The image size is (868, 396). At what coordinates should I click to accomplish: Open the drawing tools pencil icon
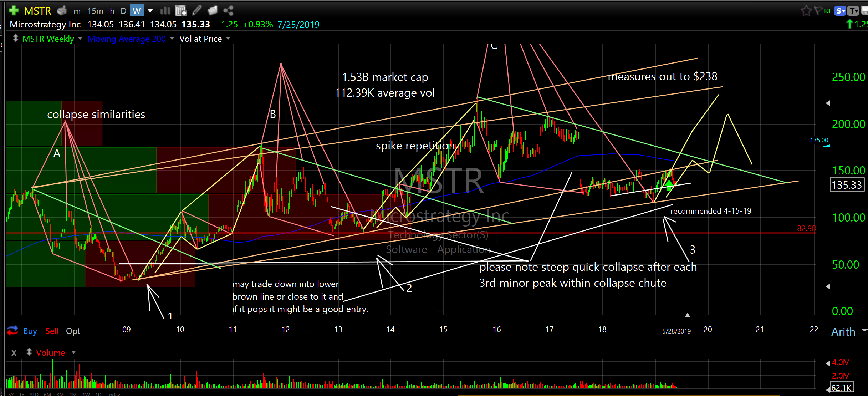pyautogui.click(x=196, y=11)
